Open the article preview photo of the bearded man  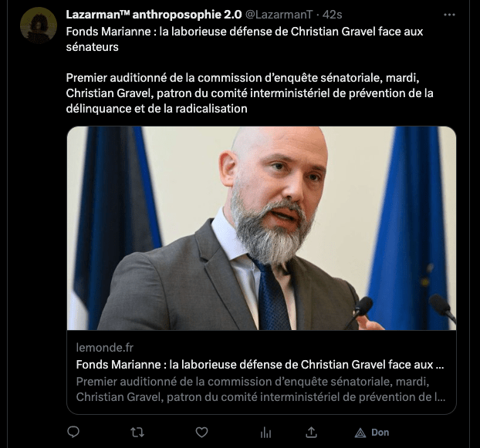click(262, 228)
